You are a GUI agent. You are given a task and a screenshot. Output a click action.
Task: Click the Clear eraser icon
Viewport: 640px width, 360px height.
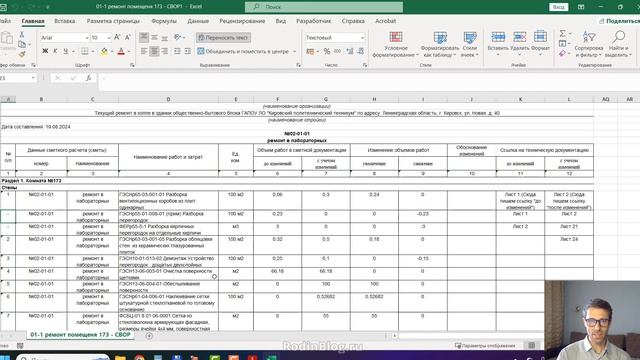(562, 53)
